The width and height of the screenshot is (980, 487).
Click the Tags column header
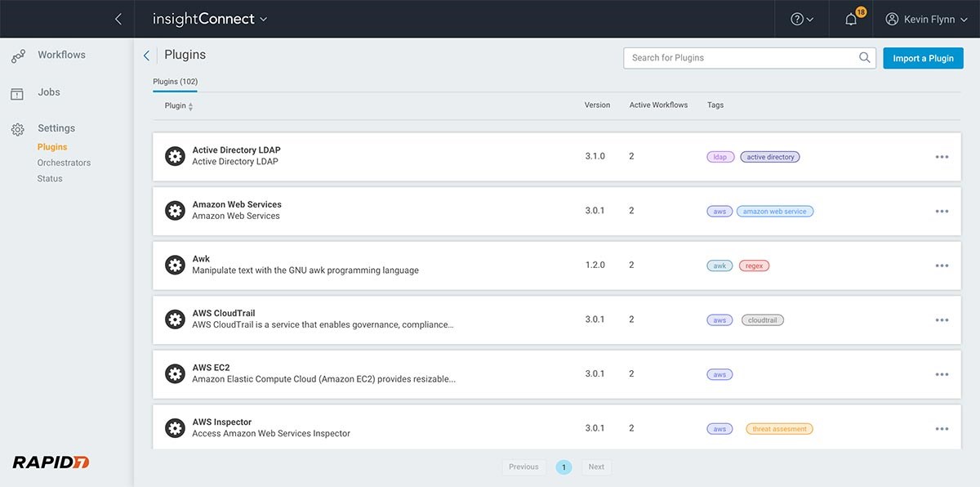(715, 105)
